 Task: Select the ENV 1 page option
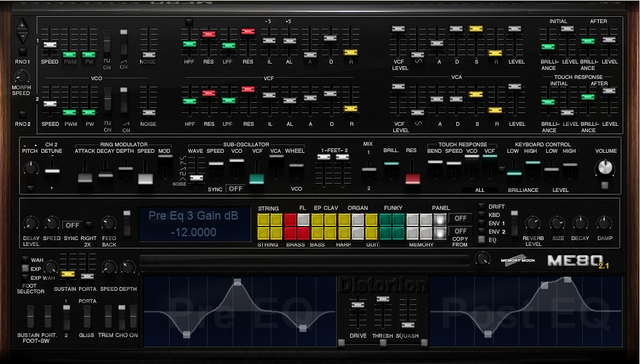tap(482, 223)
